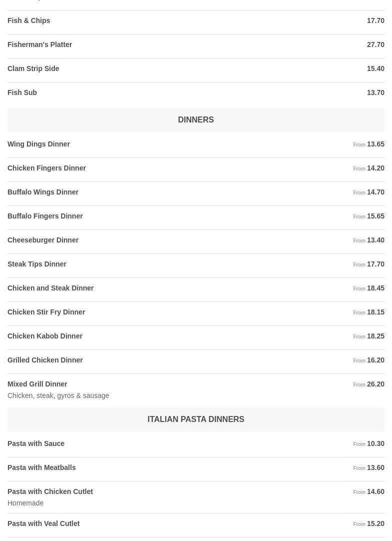Open Wing Dings Dinner options
The width and height of the screenshot is (392, 541).
(39, 144)
